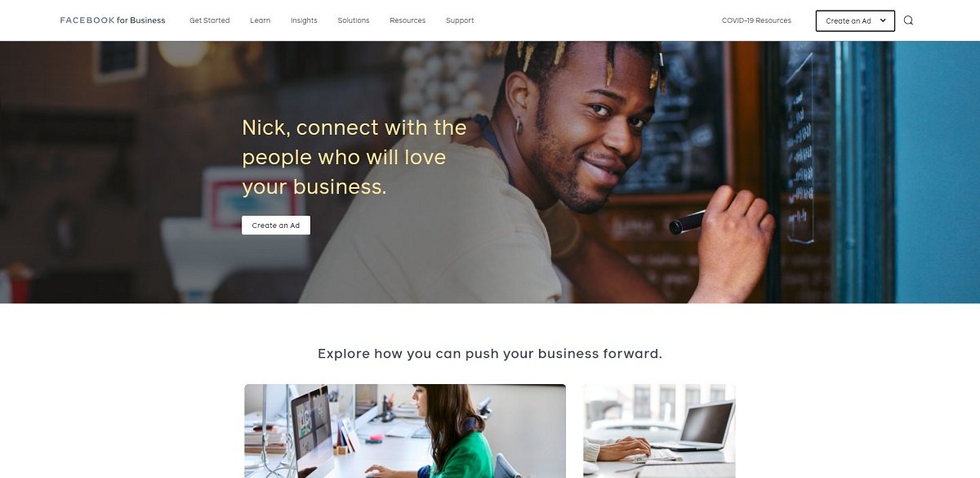The image size is (980, 478).
Task: Open the Get Started menu
Action: (210, 20)
